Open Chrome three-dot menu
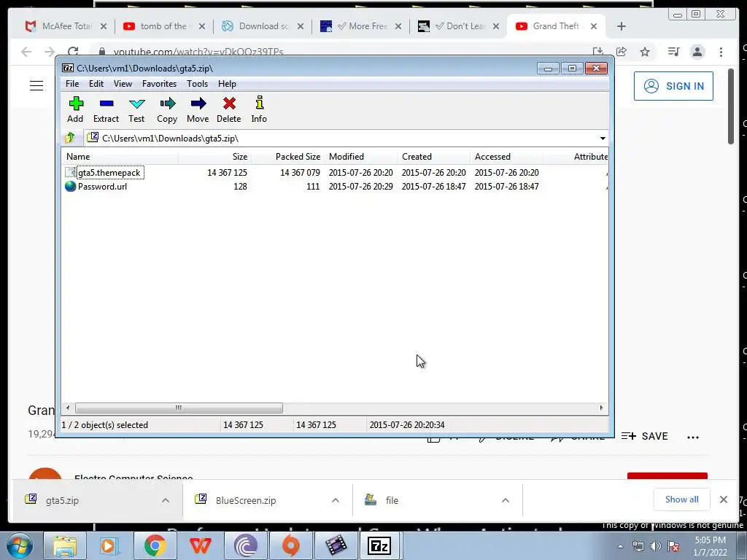Image resolution: width=747 pixels, height=560 pixels. (x=721, y=52)
